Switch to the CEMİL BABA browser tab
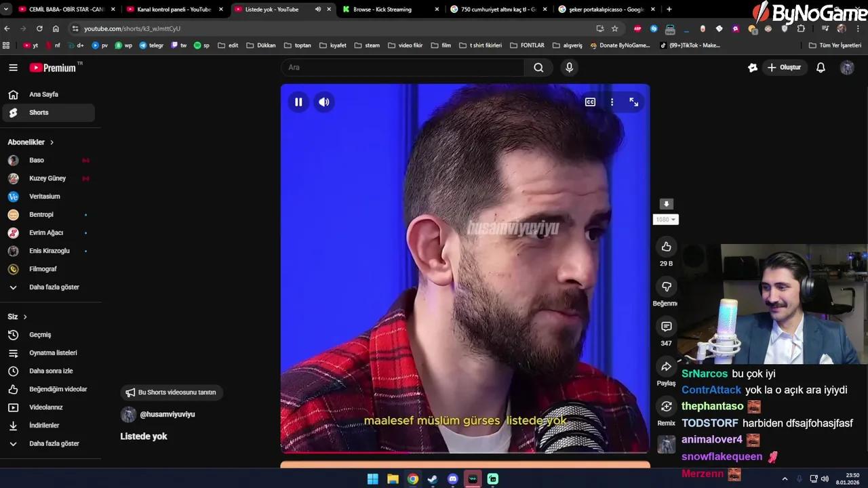This screenshot has width=868, height=488. pyautogui.click(x=65, y=9)
